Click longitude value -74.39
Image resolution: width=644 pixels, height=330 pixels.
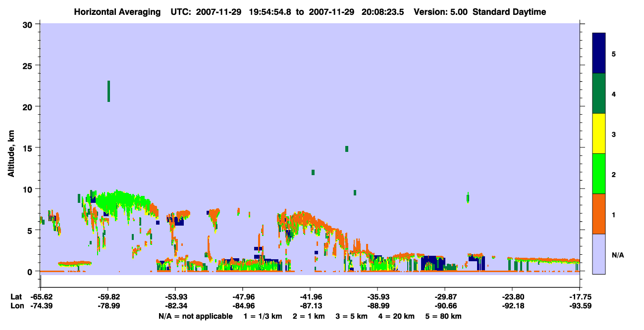click(41, 306)
